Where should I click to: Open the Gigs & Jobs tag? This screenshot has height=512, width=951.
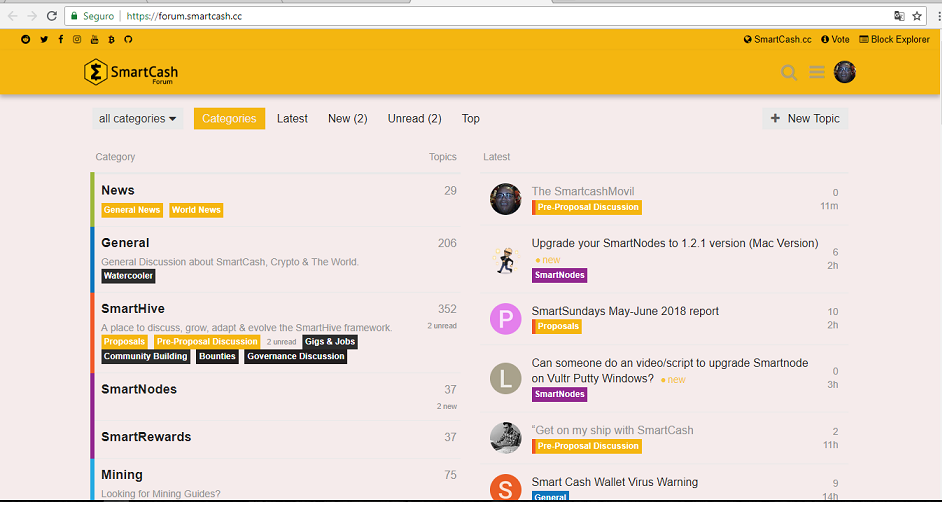[x=330, y=342]
